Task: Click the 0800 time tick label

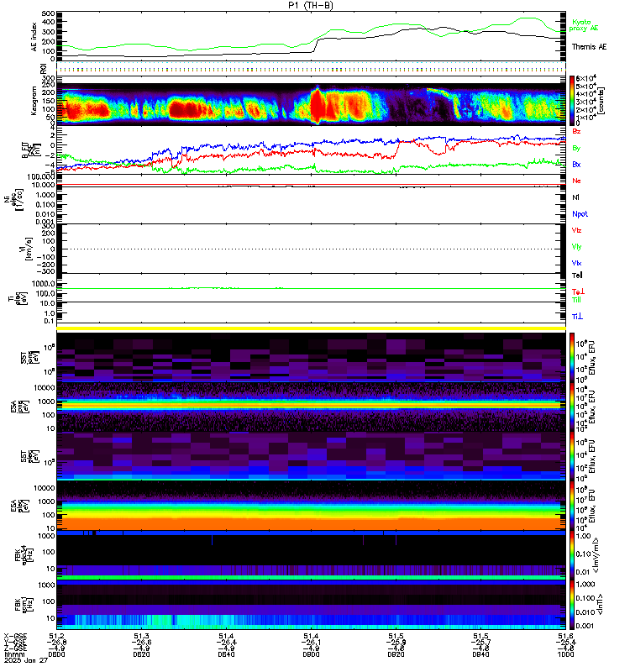Action: point(56,654)
